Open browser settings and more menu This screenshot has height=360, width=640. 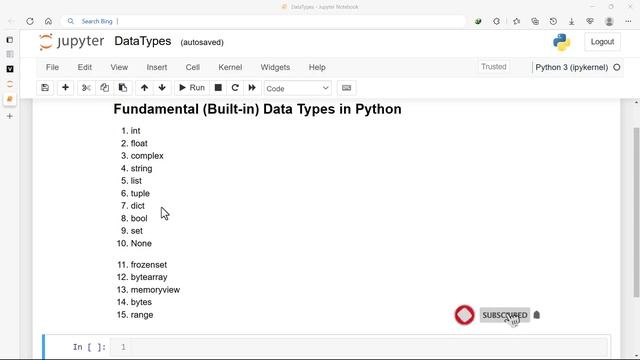click(x=628, y=21)
